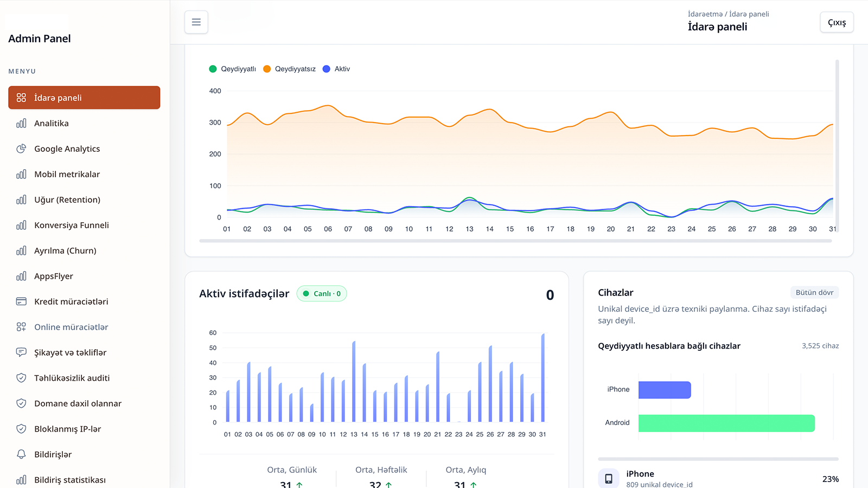Click the Aktiv istifadəçilər card heading

point(244,293)
